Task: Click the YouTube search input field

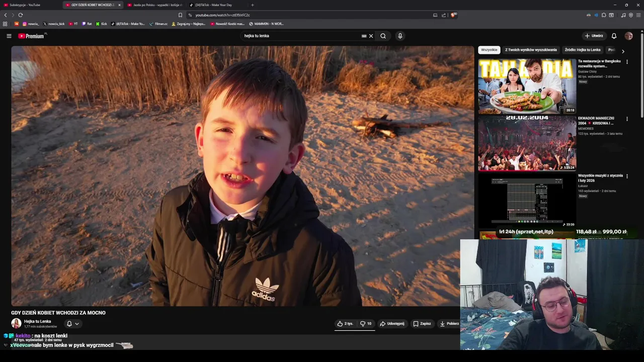Action: pos(301,36)
